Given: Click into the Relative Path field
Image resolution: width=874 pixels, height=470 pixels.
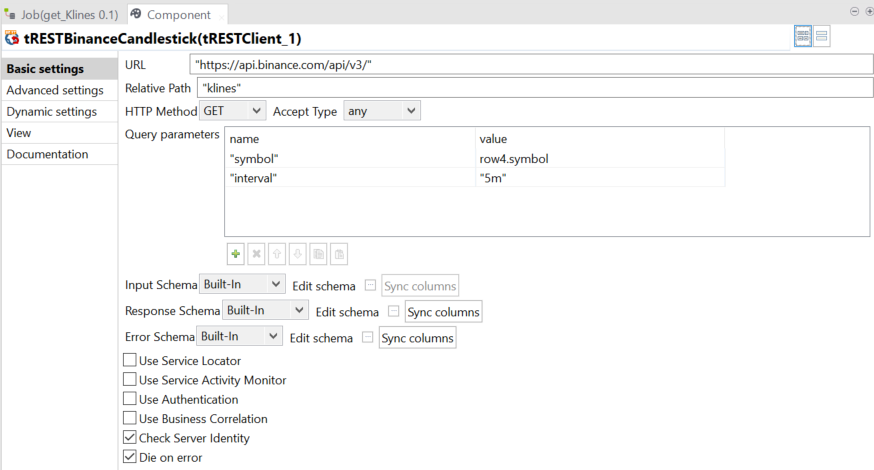Looking at the screenshot, I should click(x=535, y=88).
